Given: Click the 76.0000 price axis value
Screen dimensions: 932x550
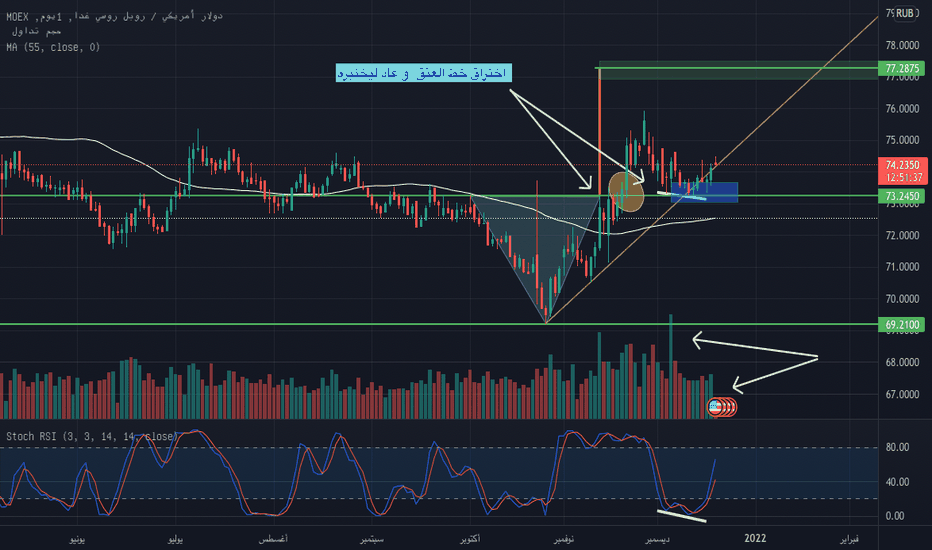Looking at the screenshot, I should coord(902,109).
